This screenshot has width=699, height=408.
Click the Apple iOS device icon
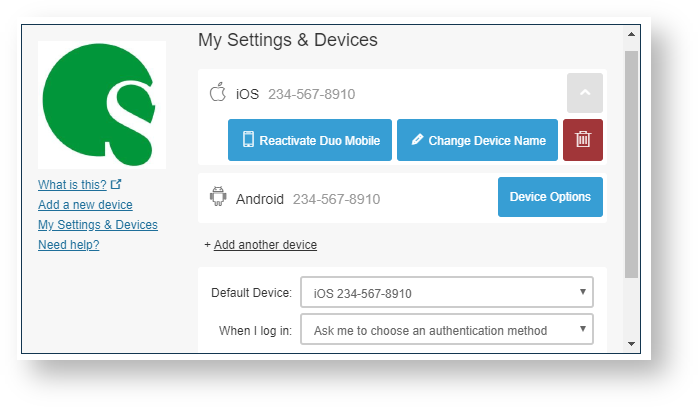[218, 92]
